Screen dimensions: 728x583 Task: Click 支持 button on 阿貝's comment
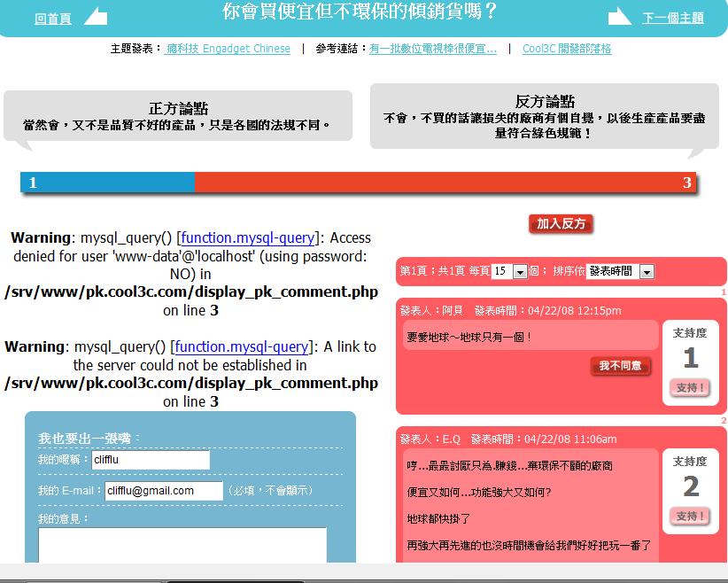(x=690, y=388)
